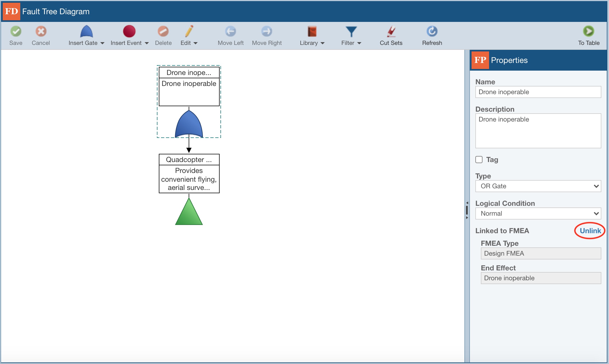The image size is (609, 364).
Task: Click the Move Left button
Action: click(230, 36)
